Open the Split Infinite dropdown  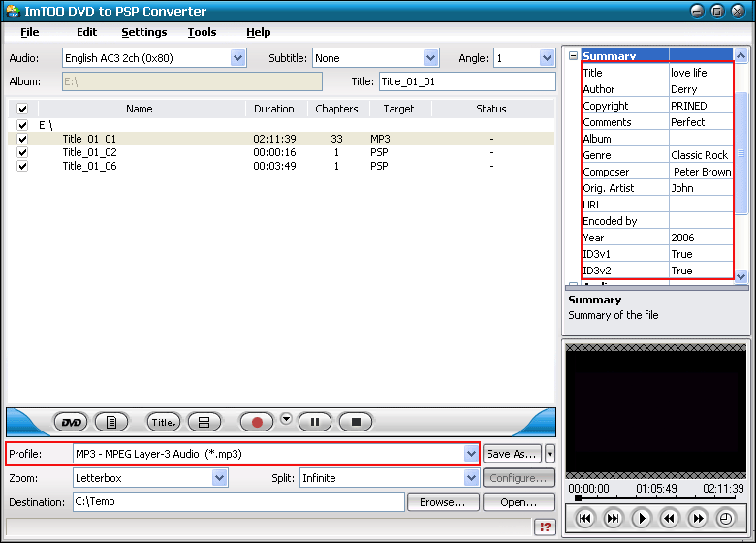(x=471, y=478)
